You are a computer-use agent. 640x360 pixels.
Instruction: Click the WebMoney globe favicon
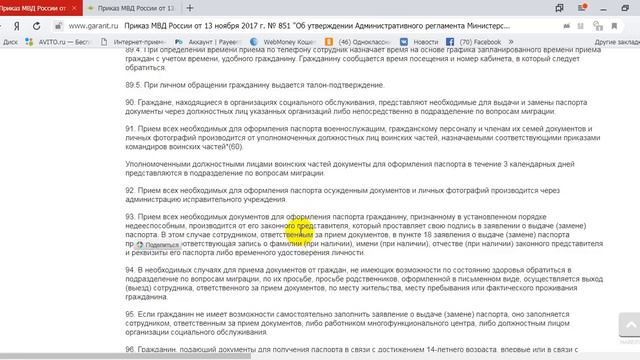click(x=253, y=42)
